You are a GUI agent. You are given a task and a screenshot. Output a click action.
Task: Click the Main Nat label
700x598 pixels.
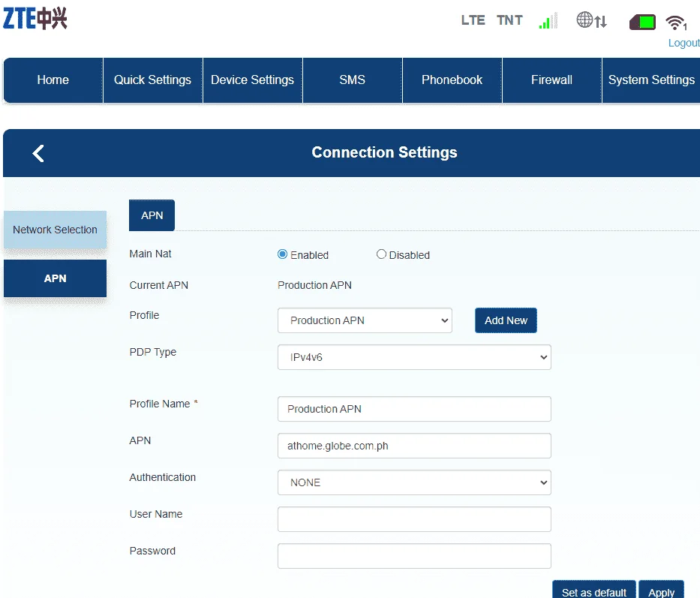tap(151, 254)
